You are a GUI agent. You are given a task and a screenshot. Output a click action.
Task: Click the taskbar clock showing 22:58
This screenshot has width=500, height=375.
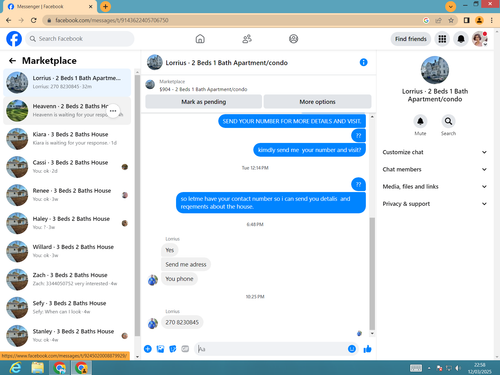click(x=479, y=368)
